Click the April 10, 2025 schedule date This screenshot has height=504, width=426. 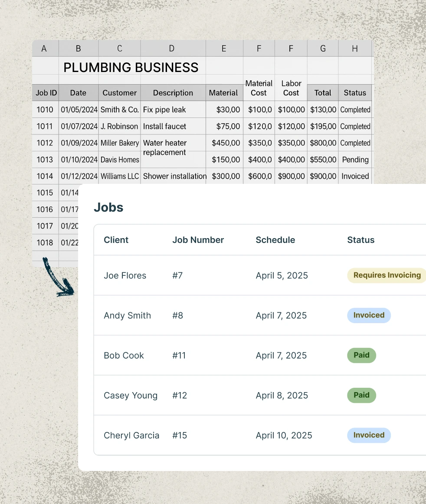(x=284, y=435)
